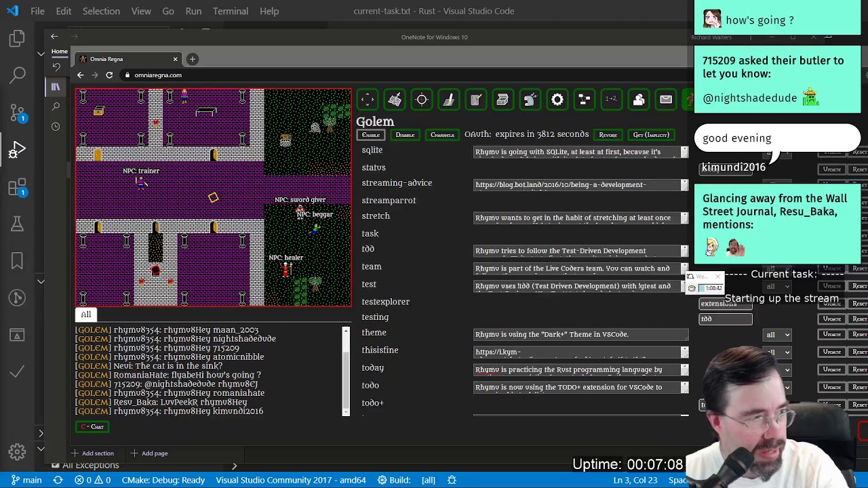Screen dimensions: 868x488
Task: Open OneNote notebooks navigation icon
Action: click(56, 86)
